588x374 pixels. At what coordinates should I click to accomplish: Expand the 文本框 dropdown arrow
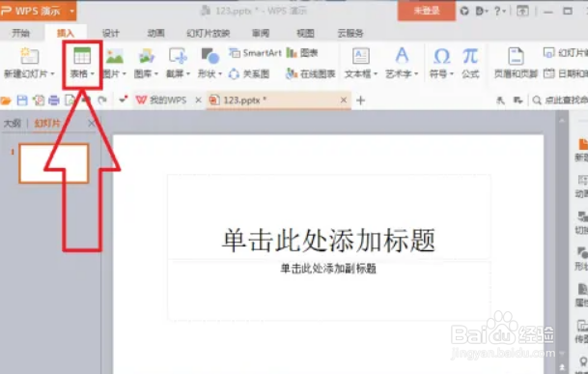point(376,74)
